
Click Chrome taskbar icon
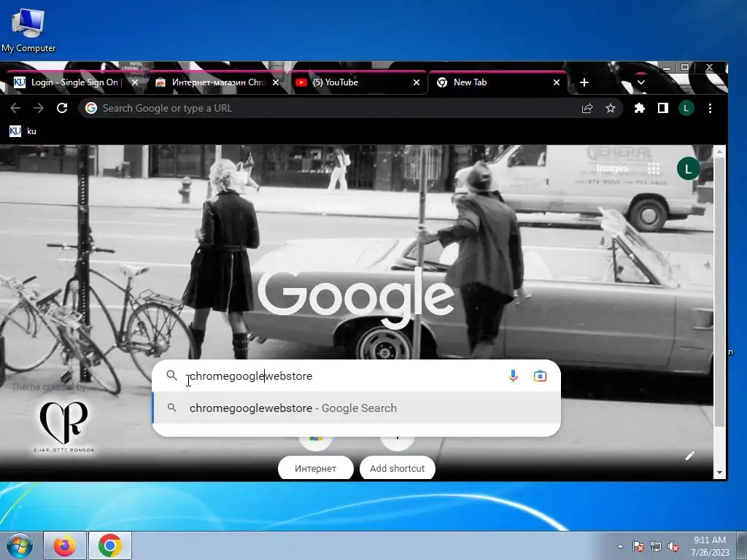109,545
